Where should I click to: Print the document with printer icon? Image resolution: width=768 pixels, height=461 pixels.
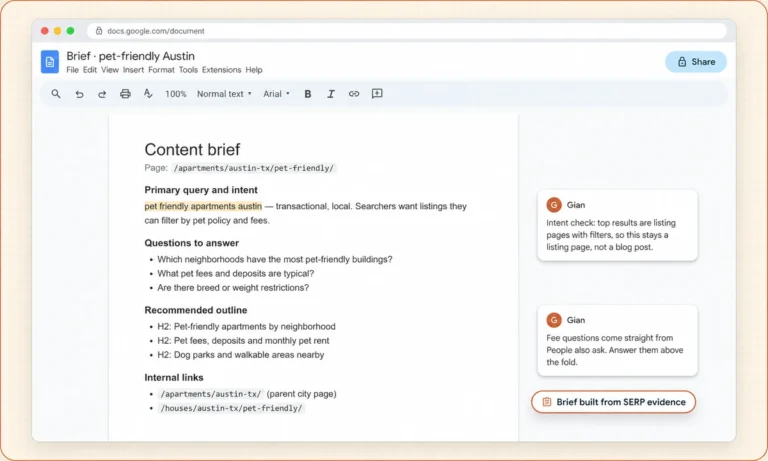[x=125, y=94]
